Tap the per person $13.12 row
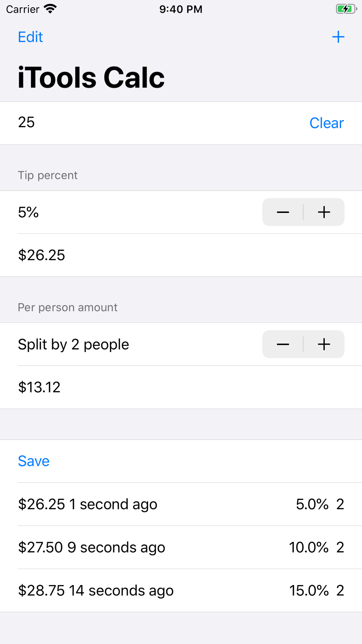 [x=181, y=387]
